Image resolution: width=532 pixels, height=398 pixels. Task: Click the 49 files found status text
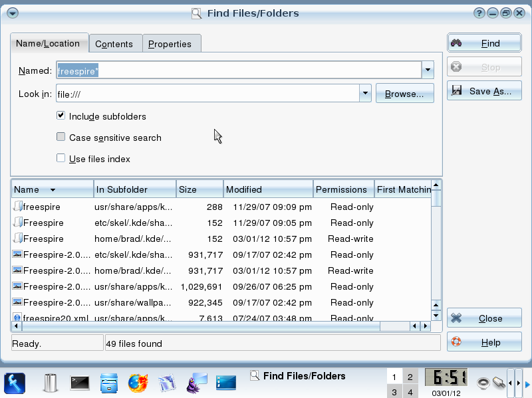134,344
